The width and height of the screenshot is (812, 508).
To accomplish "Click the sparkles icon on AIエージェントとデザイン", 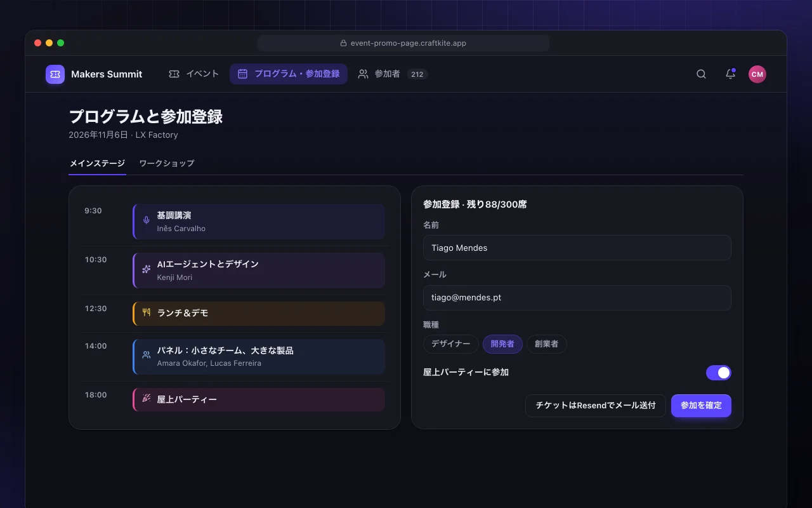I will coord(147,269).
